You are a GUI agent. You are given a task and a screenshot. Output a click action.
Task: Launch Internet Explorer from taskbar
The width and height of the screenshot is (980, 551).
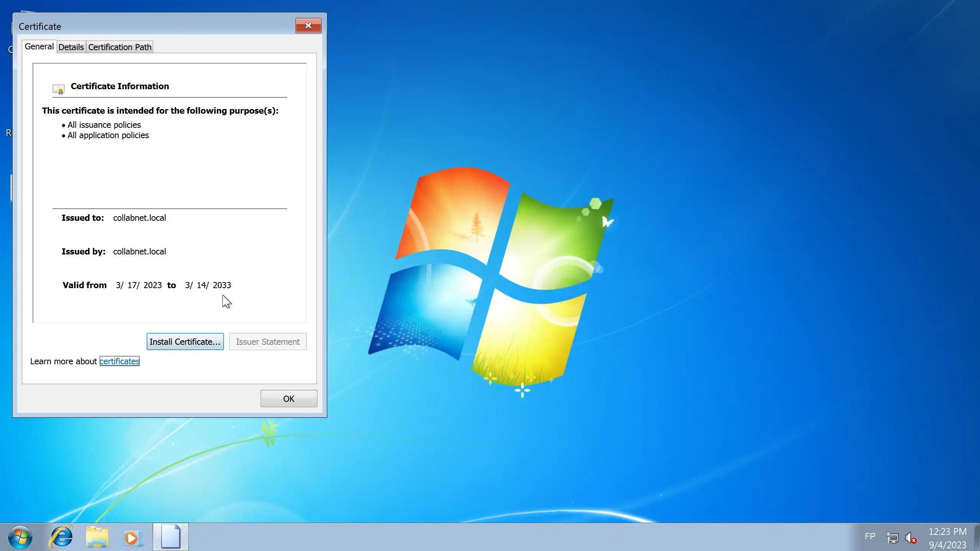[61, 537]
